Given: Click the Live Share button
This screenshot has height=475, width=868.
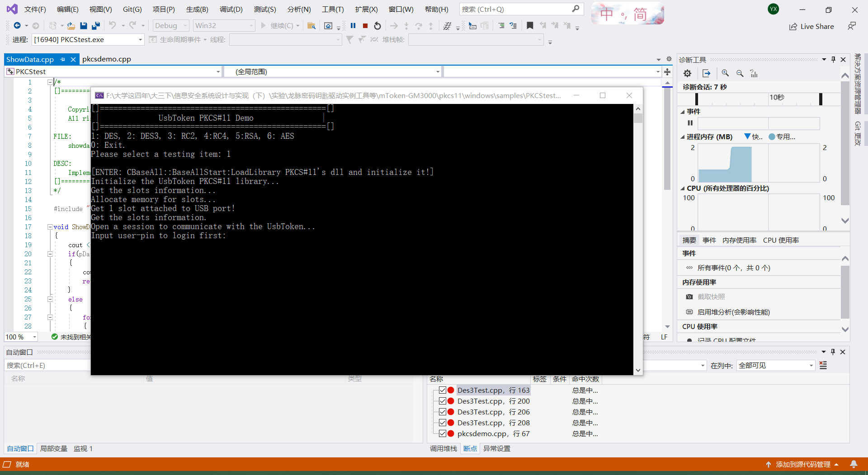Looking at the screenshot, I should [811, 27].
